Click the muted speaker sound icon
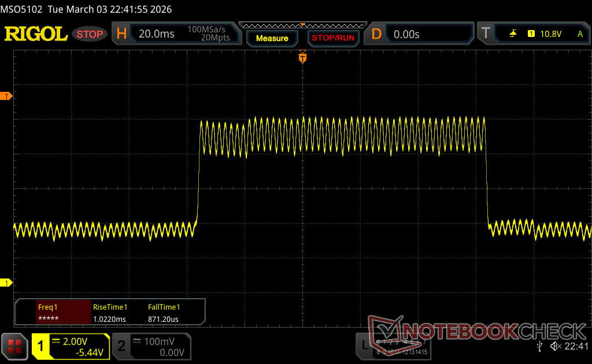This screenshot has height=364, width=592. (556, 346)
